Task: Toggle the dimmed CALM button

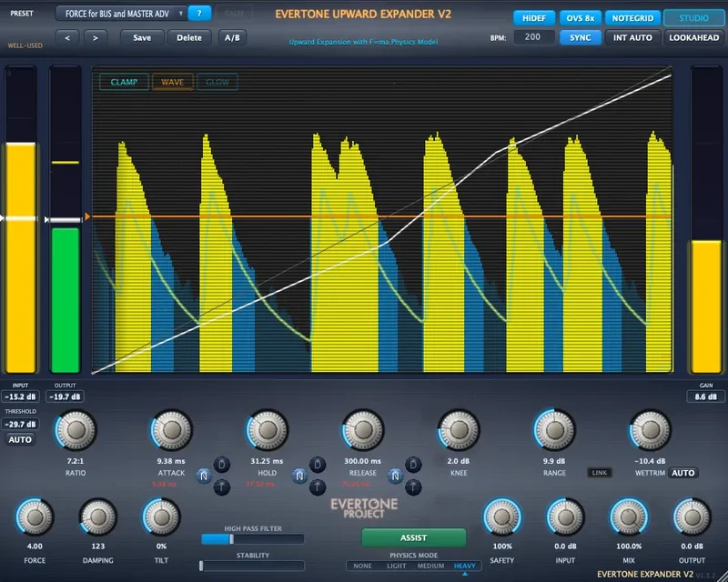Action: point(234,14)
